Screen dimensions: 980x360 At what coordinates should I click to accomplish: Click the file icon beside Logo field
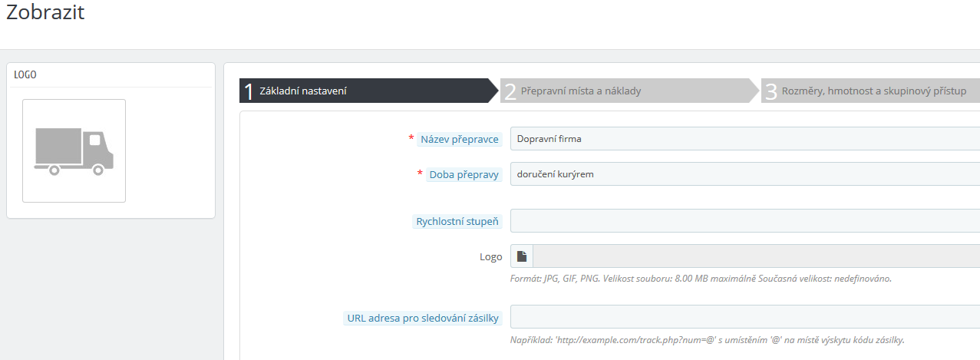522,256
